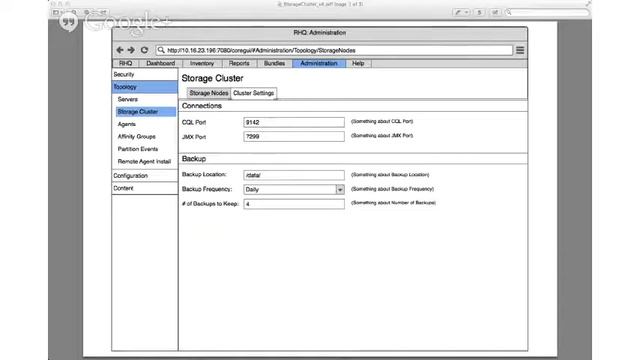Click the CQL Port input field
The width and height of the screenshot is (640, 360).
pos(294,122)
